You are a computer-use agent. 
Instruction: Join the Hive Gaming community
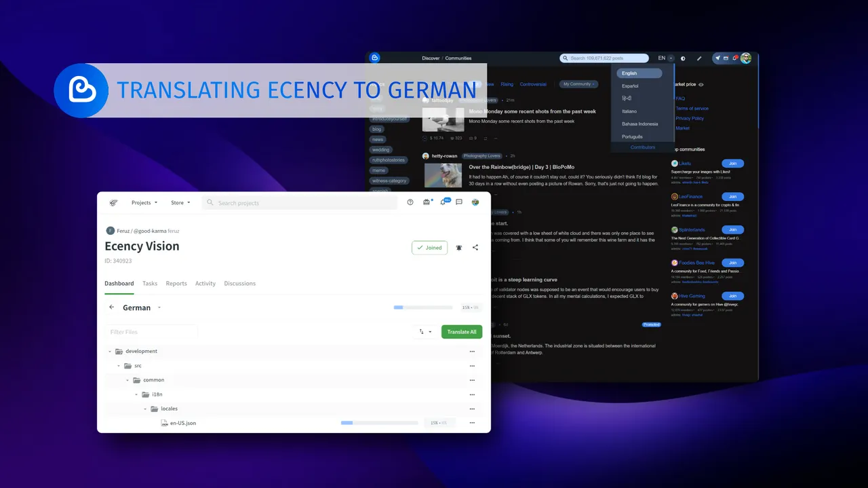coord(732,296)
